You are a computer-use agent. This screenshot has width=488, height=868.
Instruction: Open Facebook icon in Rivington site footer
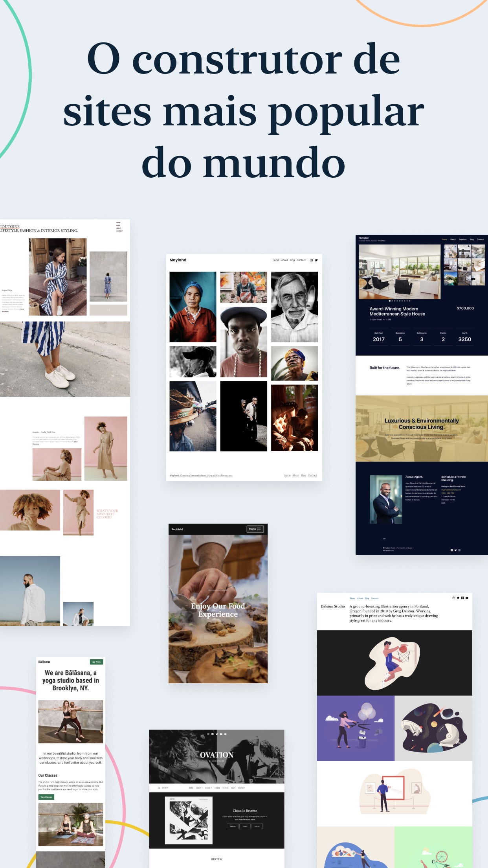point(451,550)
